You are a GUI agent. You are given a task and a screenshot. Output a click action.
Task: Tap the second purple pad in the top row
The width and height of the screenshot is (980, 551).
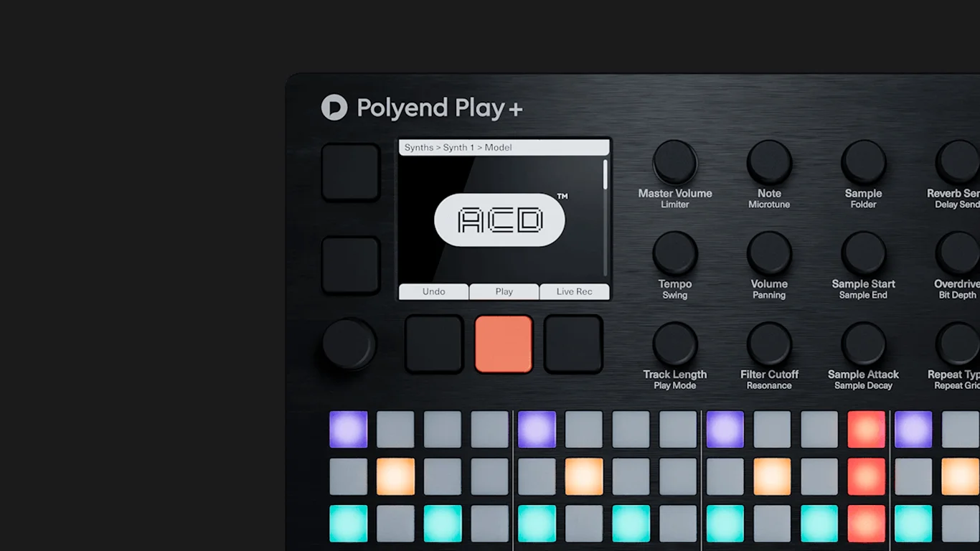[x=537, y=429]
